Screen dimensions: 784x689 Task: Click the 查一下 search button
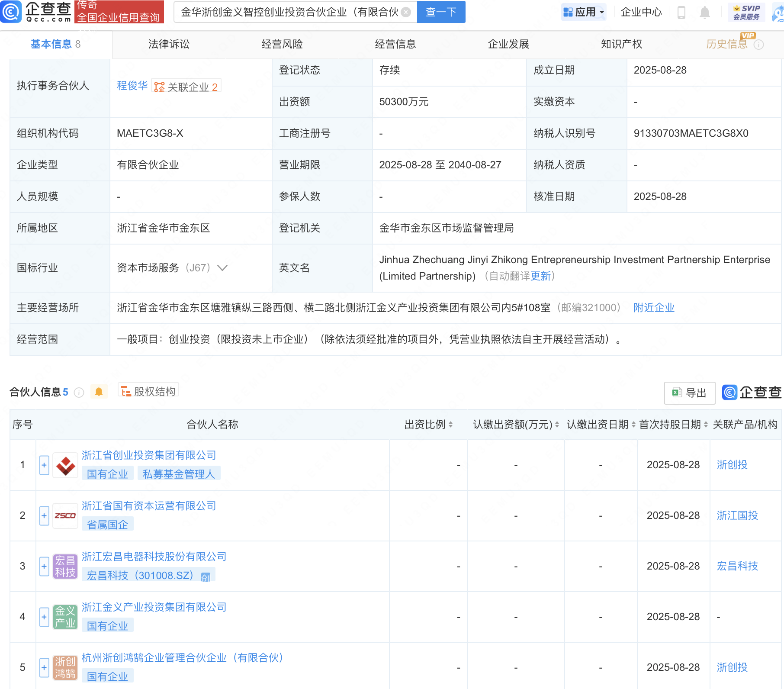(441, 12)
